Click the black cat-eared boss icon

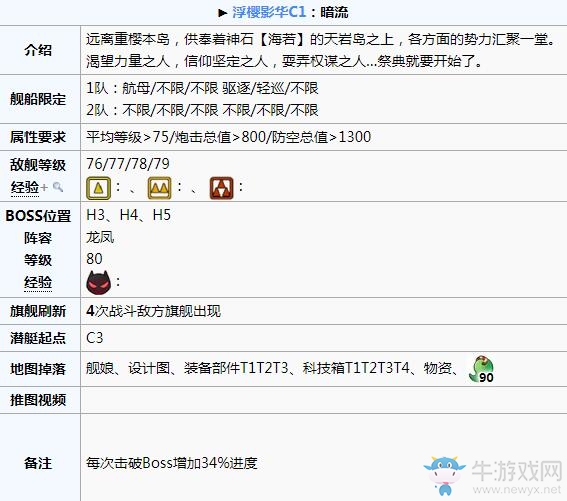(x=98, y=282)
